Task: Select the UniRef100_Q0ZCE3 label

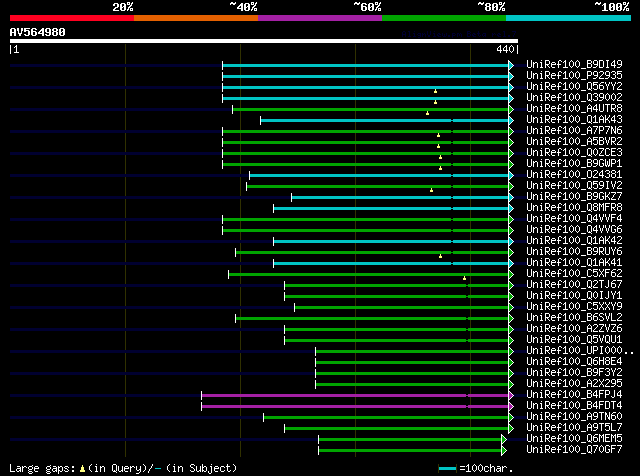Action: [574, 153]
